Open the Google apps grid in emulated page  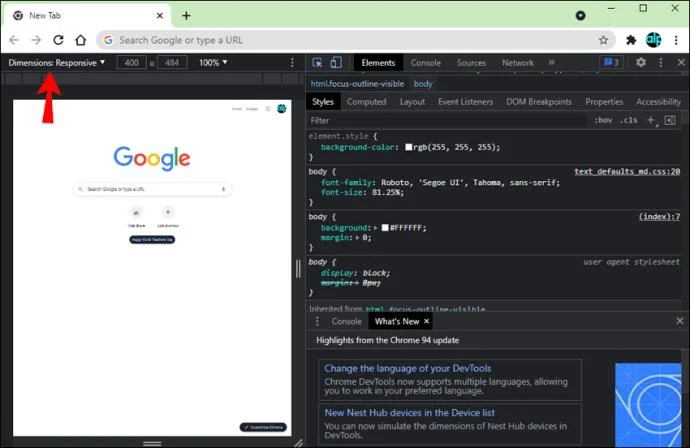coord(268,109)
